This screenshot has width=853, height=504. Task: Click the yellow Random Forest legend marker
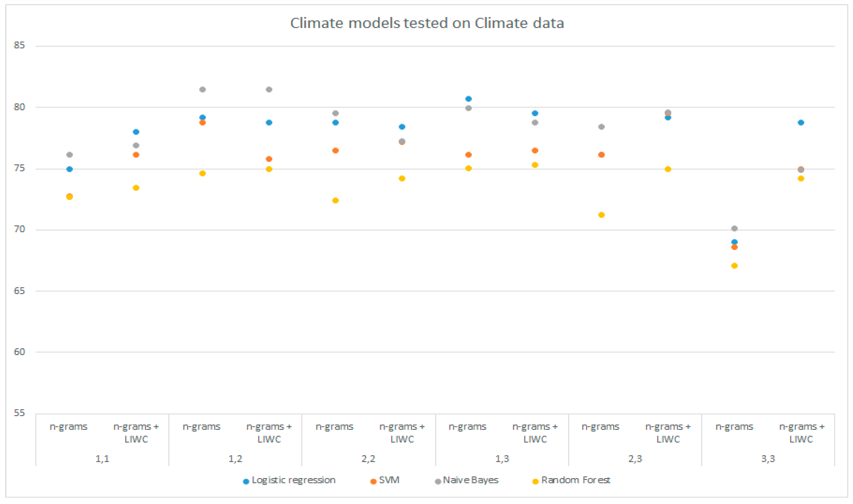(535, 481)
